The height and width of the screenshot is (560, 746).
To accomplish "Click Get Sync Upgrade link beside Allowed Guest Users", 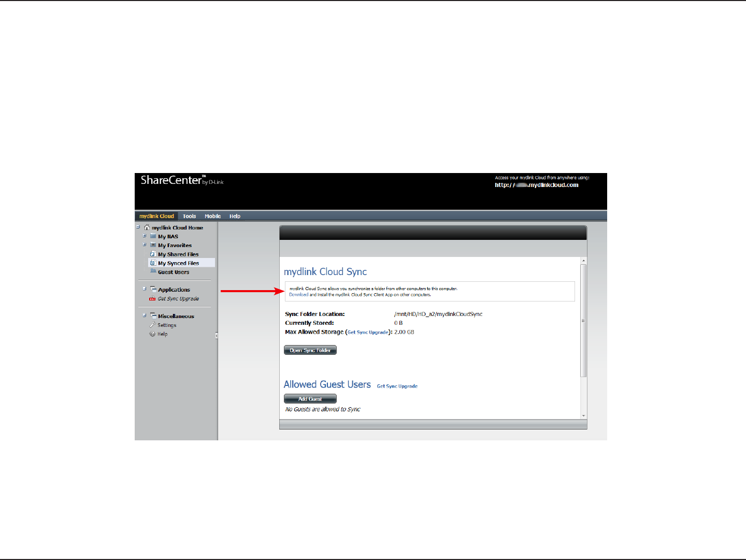I will (x=397, y=386).
